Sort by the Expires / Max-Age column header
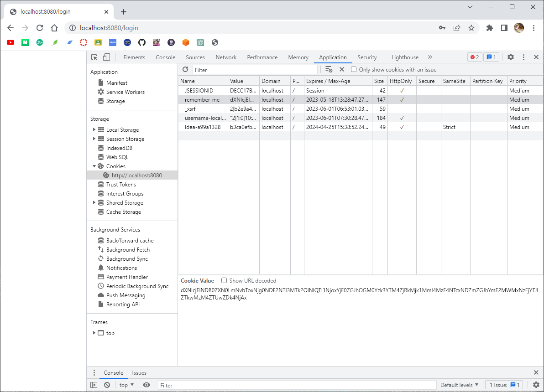Image resolution: width=544 pixels, height=392 pixels. click(338, 81)
